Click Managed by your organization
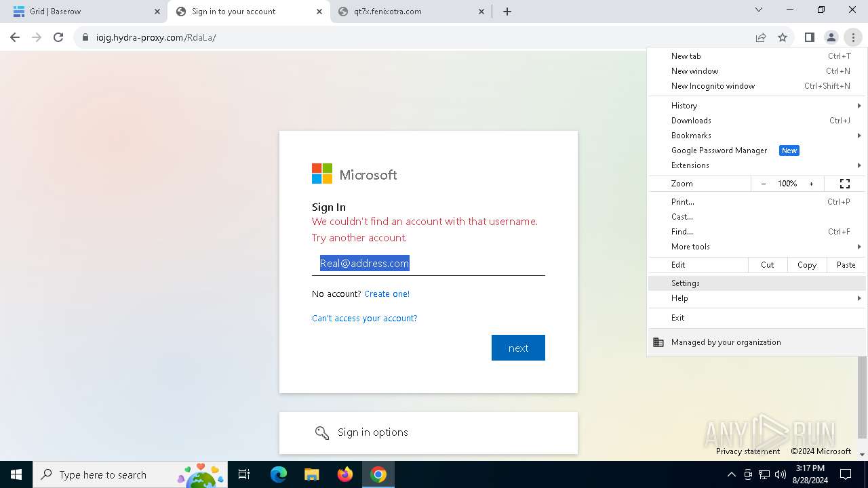This screenshot has width=868, height=488. pyautogui.click(x=757, y=342)
